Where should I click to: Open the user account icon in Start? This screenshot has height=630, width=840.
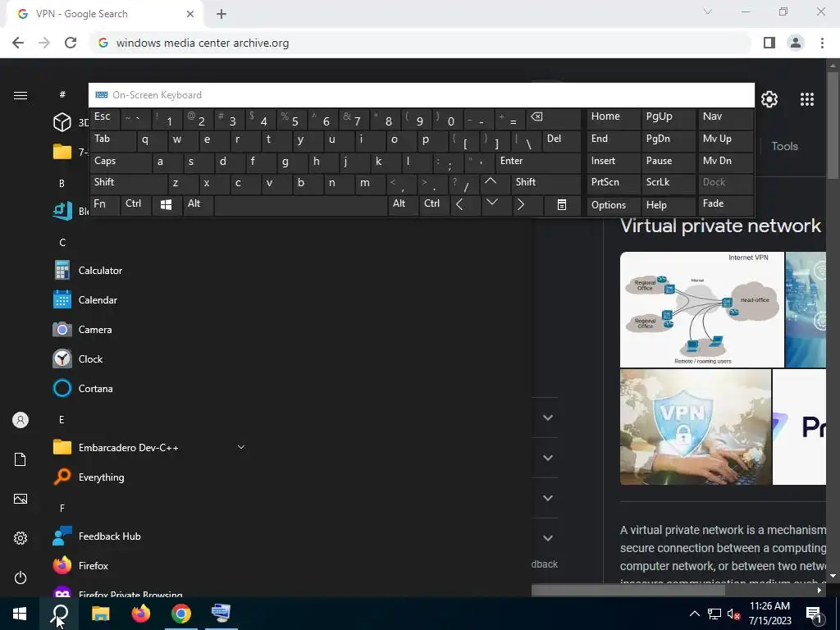click(21, 420)
